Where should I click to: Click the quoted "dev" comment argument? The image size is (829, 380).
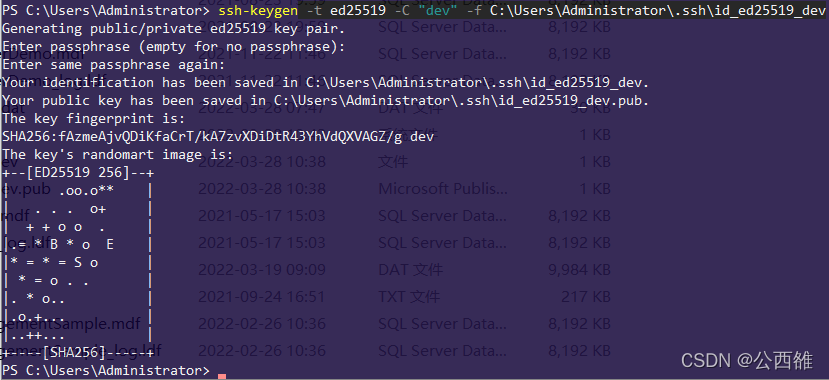[x=435, y=11]
